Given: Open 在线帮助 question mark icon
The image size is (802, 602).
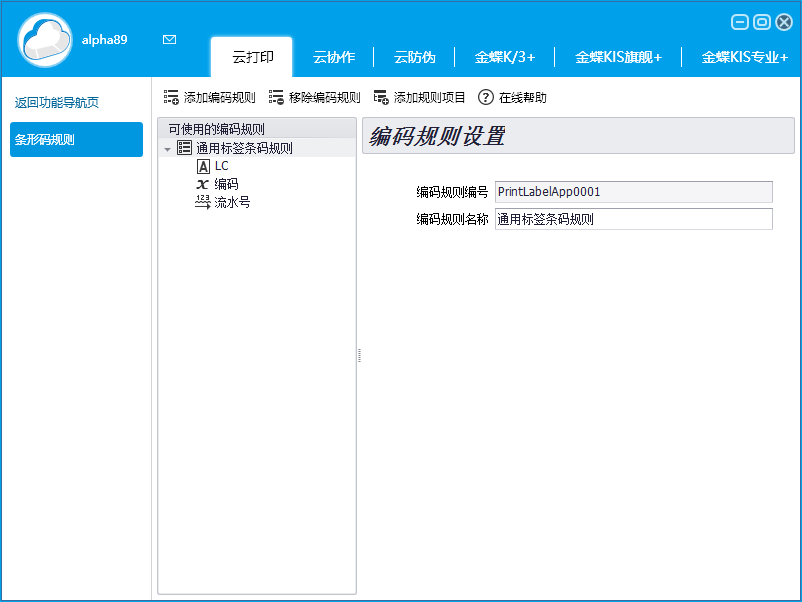Looking at the screenshot, I should (x=485, y=97).
